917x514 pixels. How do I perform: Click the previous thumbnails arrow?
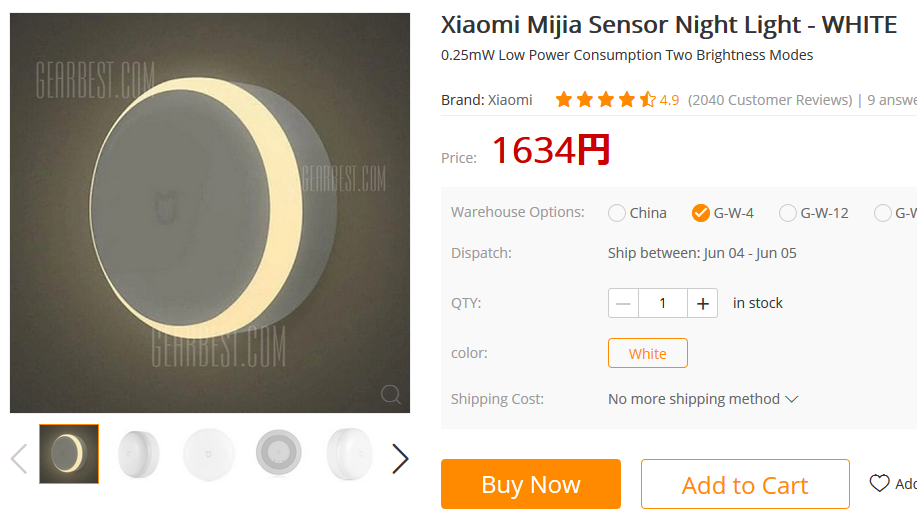tap(18, 458)
